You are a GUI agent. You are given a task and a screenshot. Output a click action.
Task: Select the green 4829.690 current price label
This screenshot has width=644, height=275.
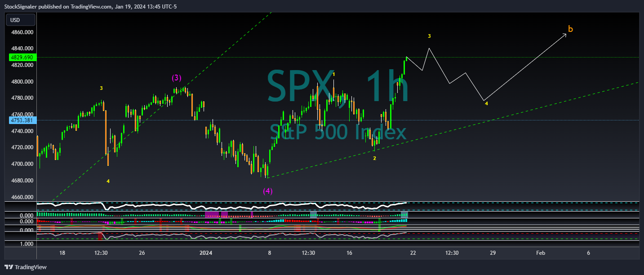pos(22,58)
